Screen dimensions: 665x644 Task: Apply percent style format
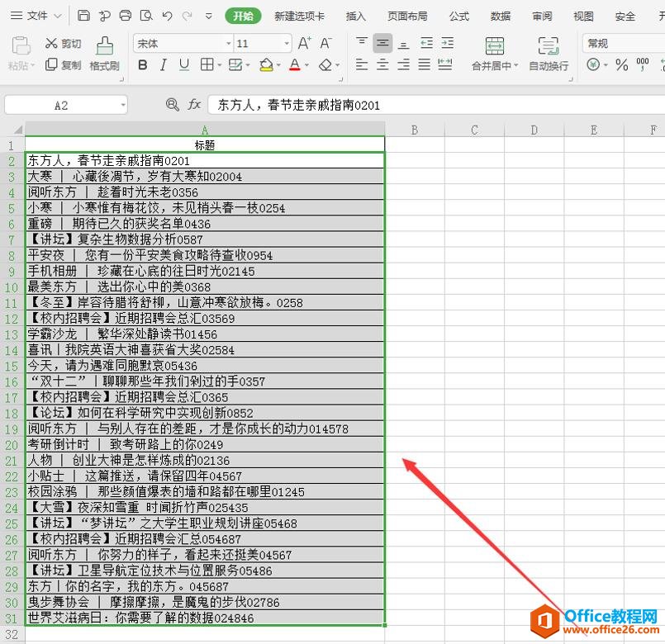tap(622, 65)
